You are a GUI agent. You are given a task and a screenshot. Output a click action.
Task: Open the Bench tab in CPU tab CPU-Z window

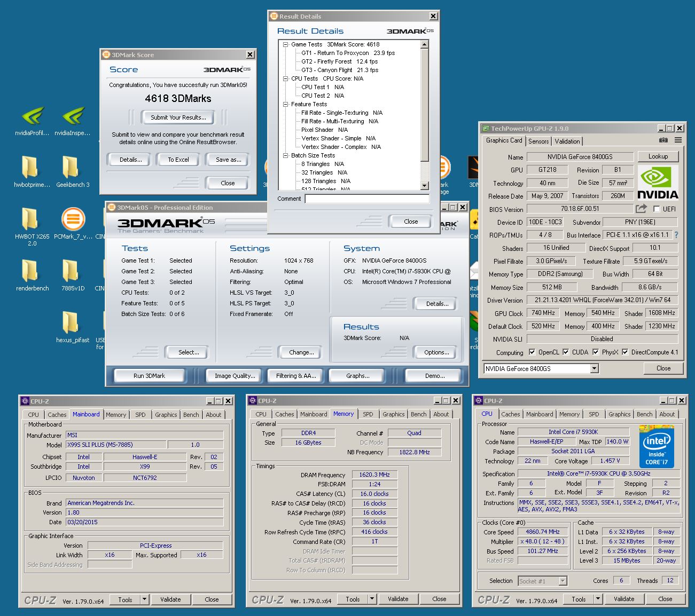pyautogui.click(x=645, y=414)
